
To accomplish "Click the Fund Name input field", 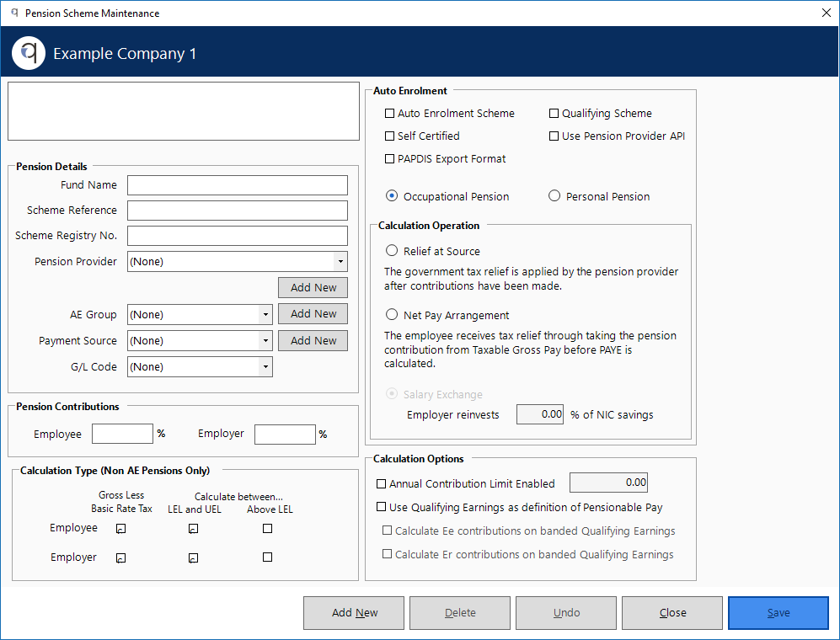I will [x=238, y=185].
